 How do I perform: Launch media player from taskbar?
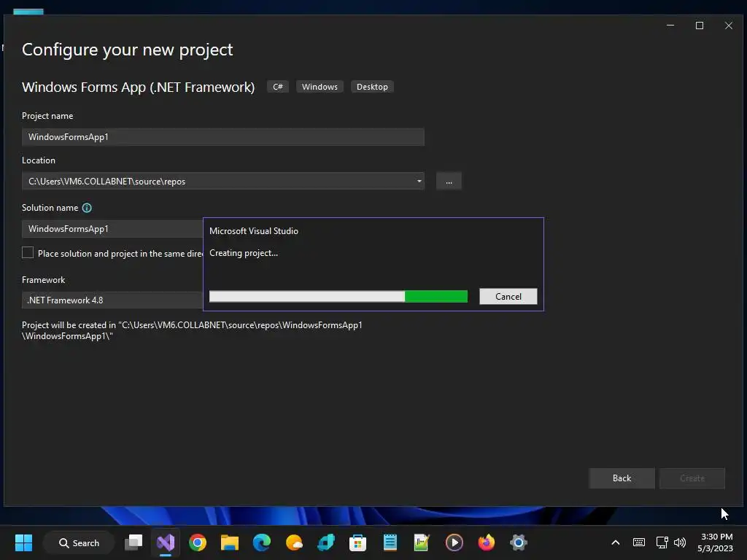(454, 542)
